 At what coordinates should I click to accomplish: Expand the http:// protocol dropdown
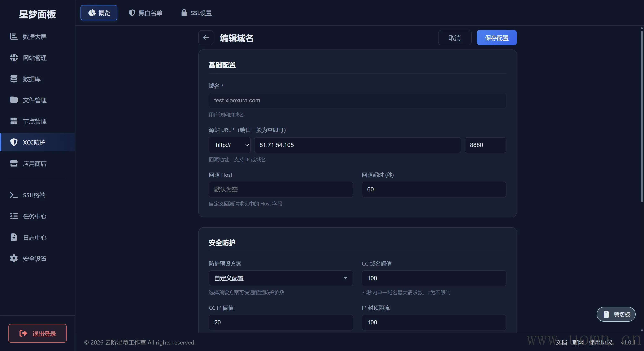tap(230, 145)
